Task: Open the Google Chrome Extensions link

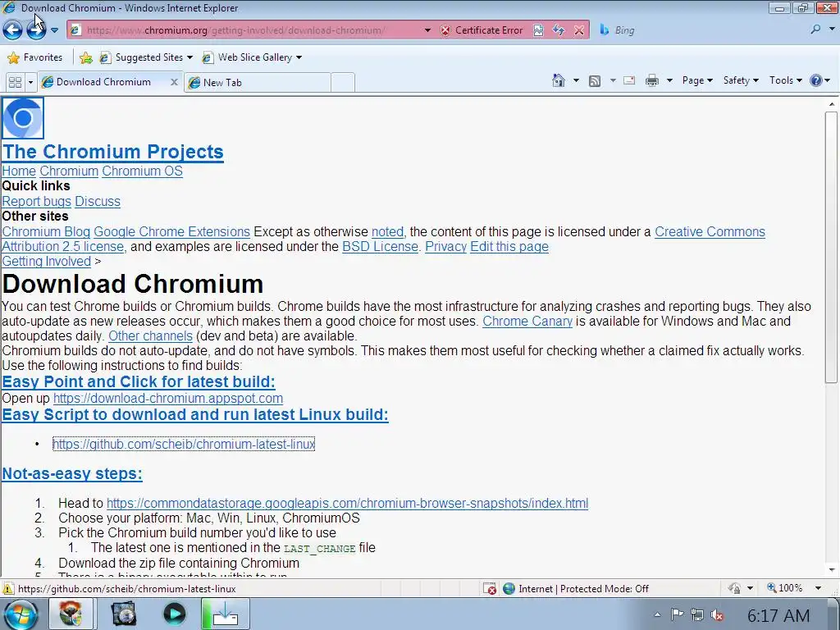Action: (x=171, y=232)
